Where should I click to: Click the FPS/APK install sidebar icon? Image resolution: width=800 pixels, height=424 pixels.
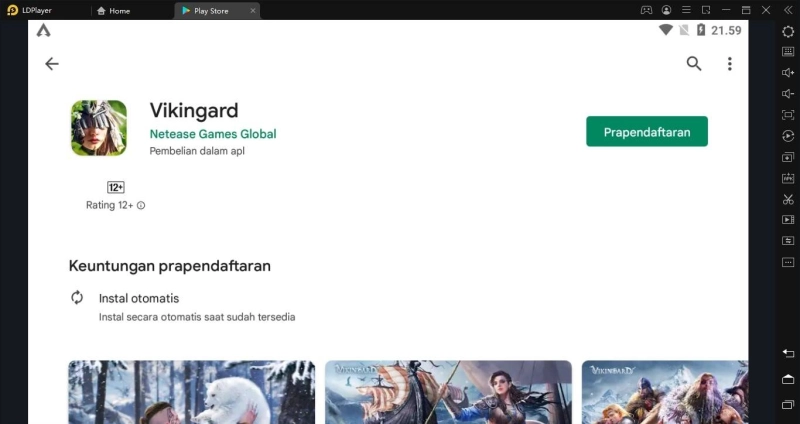(x=788, y=178)
